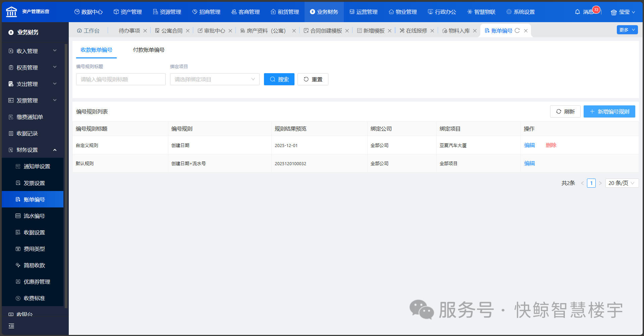Expand the 更多 tabs dropdown
Image resolution: width=644 pixels, height=336 pixels.
click(627, 30)
